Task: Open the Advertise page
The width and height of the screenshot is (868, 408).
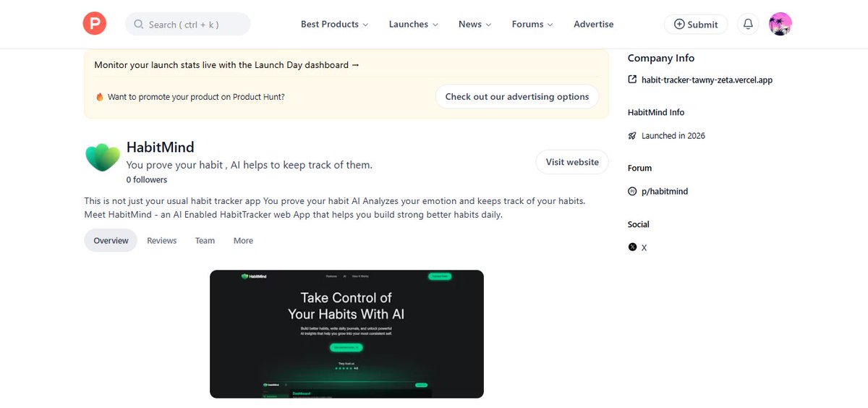Action: point(593,24)
